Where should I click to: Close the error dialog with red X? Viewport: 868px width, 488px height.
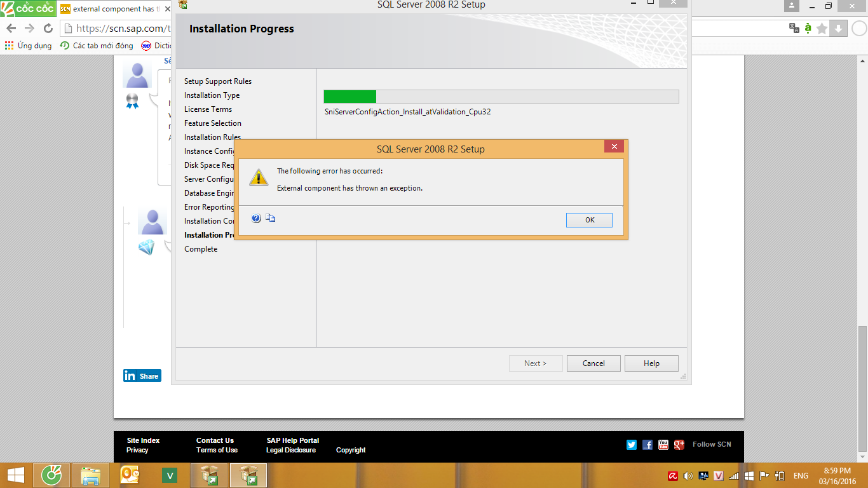click(x=614, y=147)
